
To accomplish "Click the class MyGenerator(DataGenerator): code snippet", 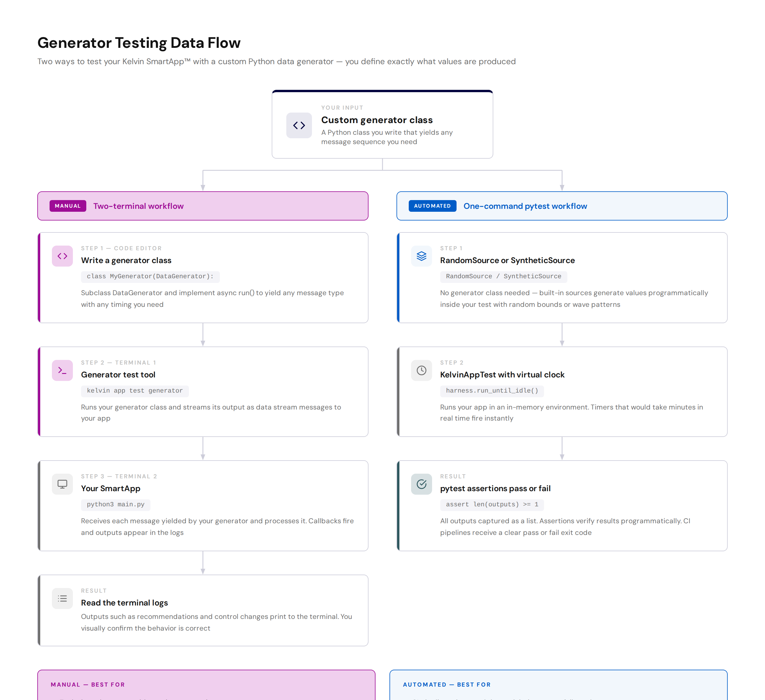I will tap(150, 277).
